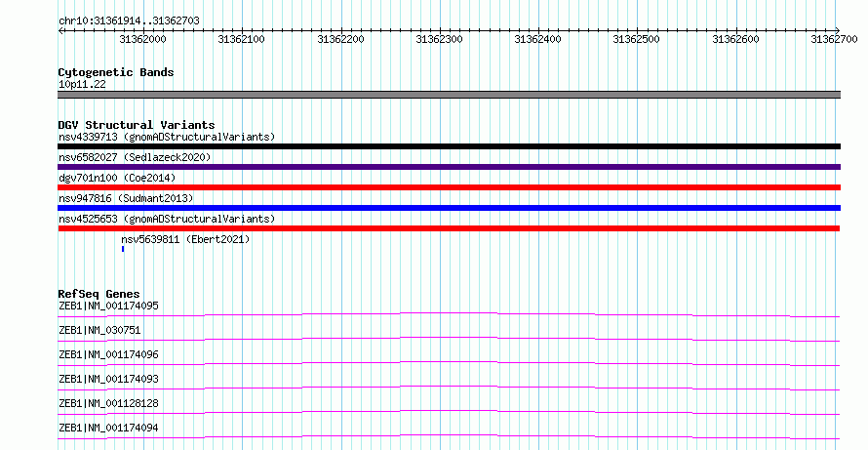The height and width of the screenshot is (450, 868).
Task: Select the red dgv701n100 variant bar
Action: click(449, 187)
